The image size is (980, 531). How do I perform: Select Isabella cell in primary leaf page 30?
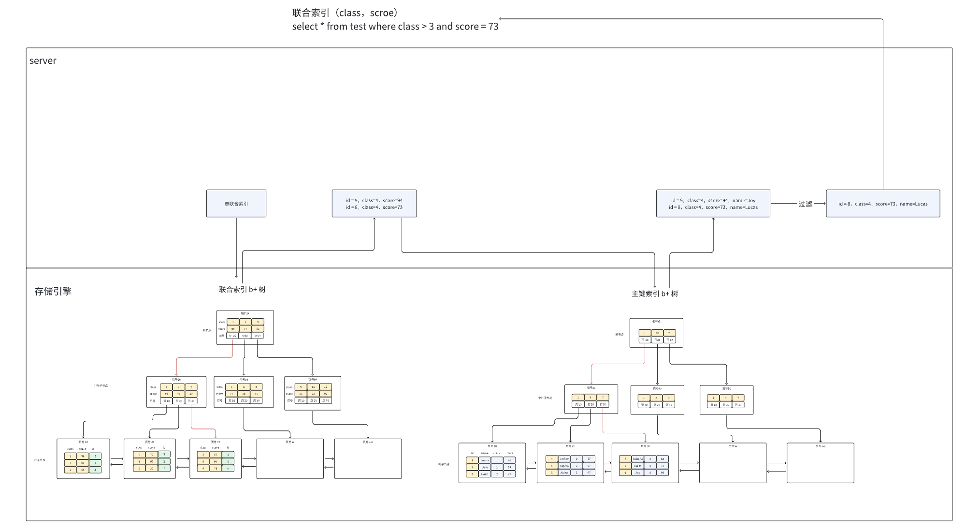point(637,459)
